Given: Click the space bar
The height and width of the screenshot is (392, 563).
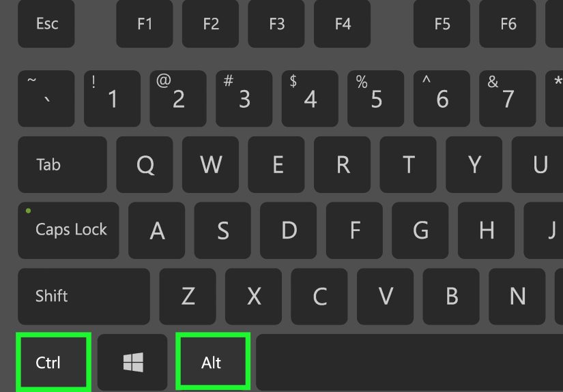Looking at the screenshot, I should tap(409, 362).
